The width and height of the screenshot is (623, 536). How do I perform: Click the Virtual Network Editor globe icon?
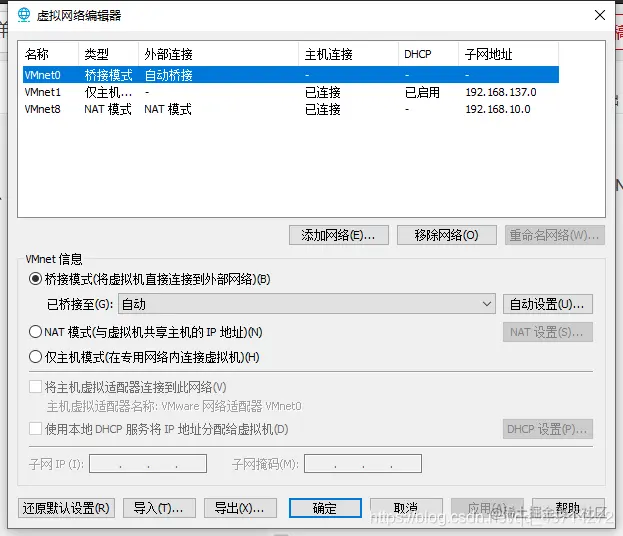[x=24, y=15]
